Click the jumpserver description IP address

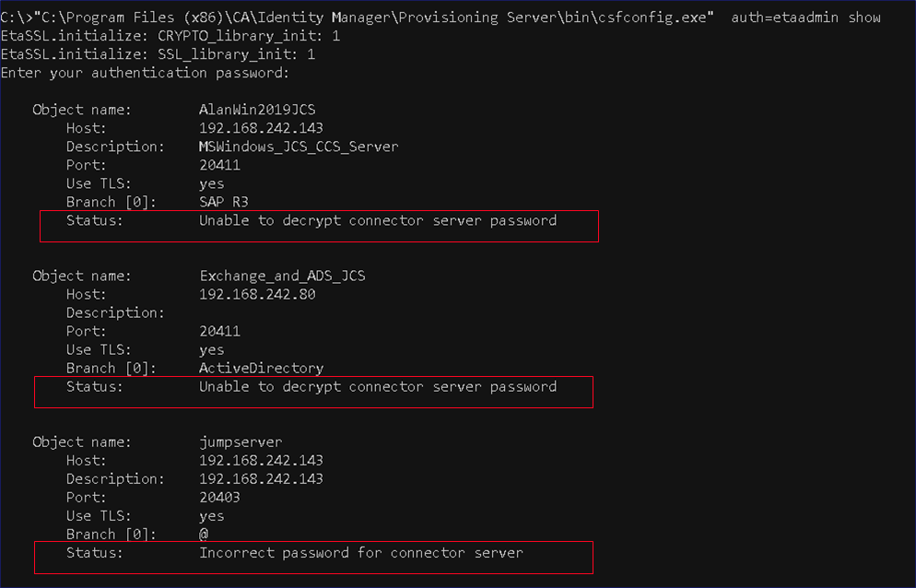[x=261, y=478]
